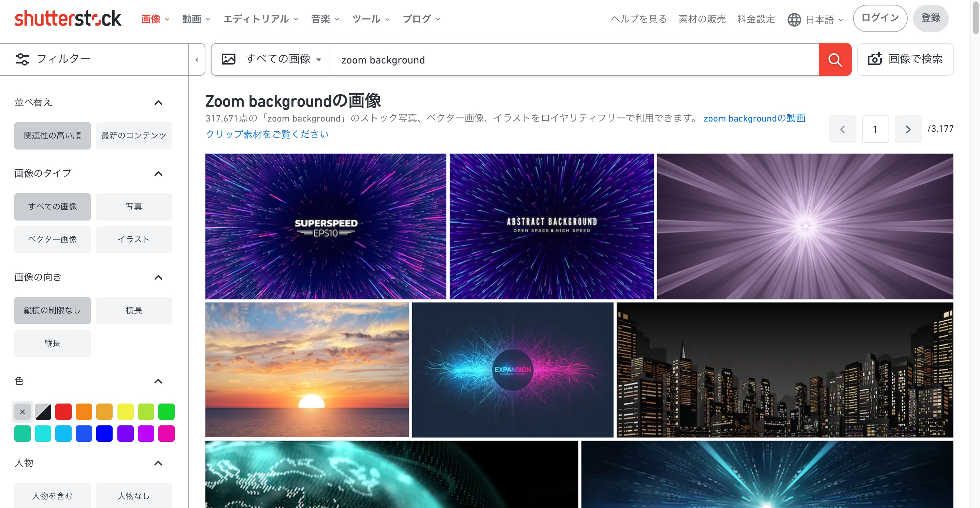The width and height of the screenshot is (980, 508).
Task: Go to the next results page
Action: coord(908,129)
